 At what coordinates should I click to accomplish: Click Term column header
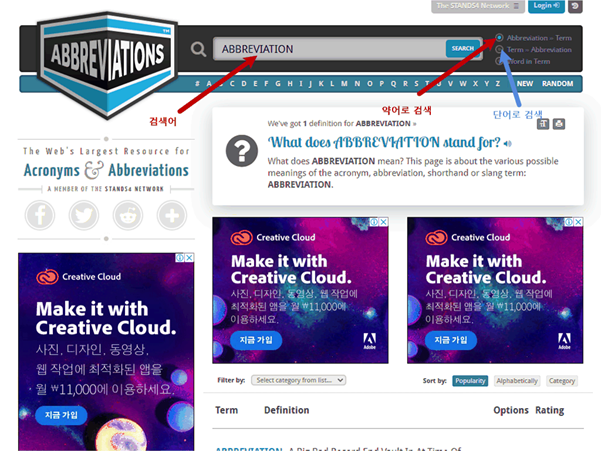click(x=227, y=410)
